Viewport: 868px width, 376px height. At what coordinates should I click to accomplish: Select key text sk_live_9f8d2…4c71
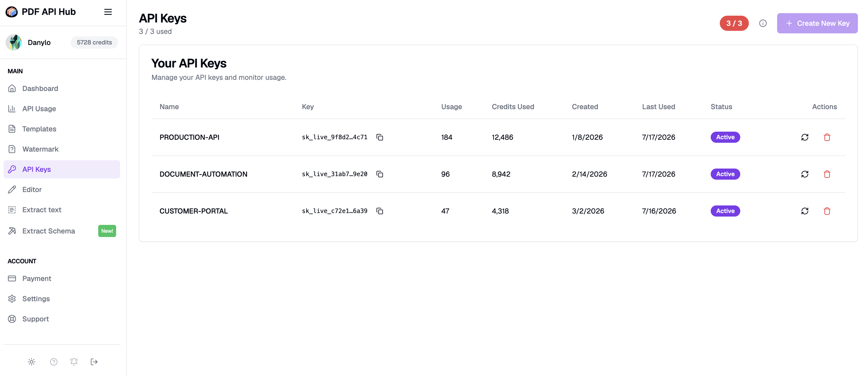pos(335,137)
